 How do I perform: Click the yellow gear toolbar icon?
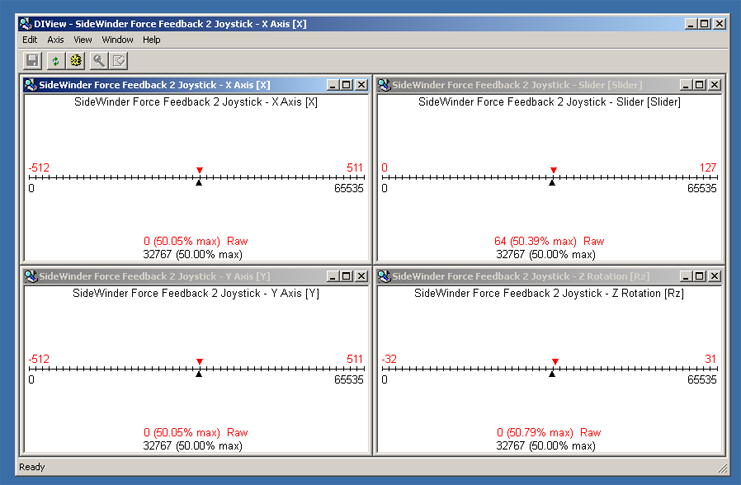tap(76, 61)
